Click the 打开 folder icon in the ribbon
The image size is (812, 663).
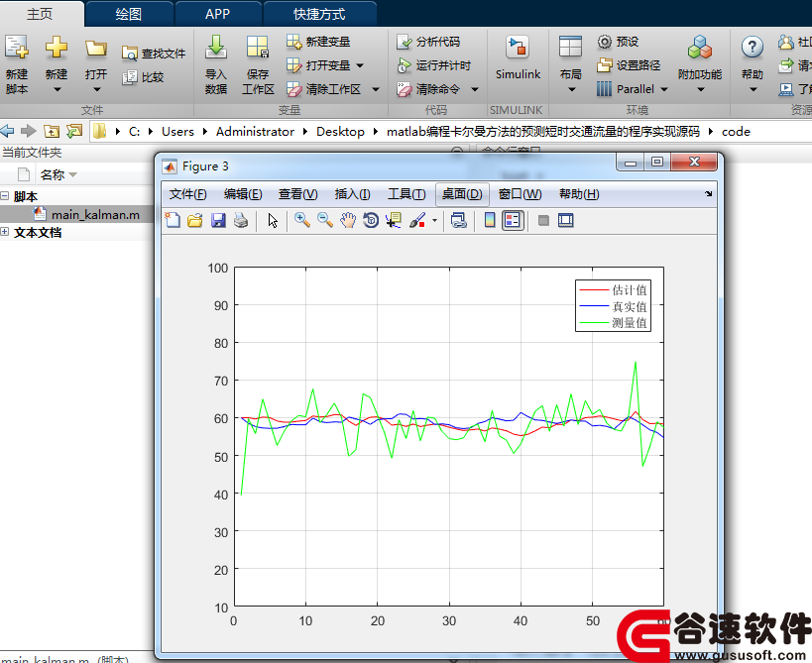coord(96,49)
